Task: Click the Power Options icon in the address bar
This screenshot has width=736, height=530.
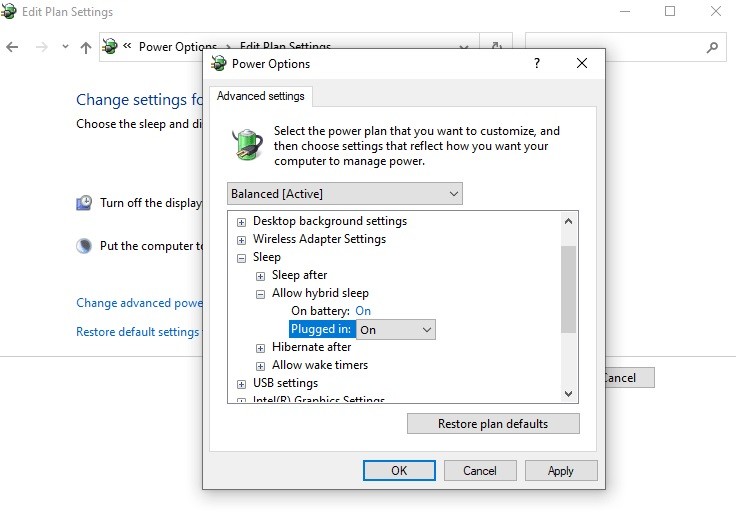Action: (110, 46)
